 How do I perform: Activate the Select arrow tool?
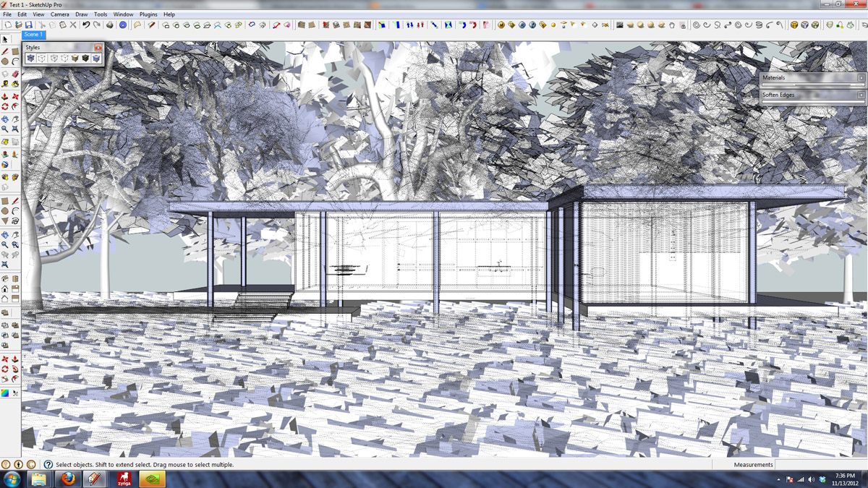4,39
